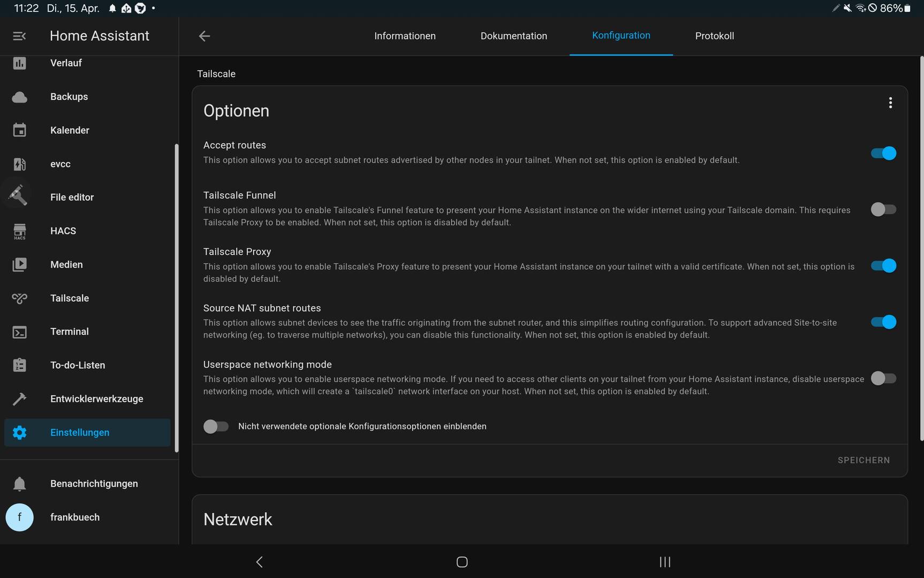Click the SPEICHERN button
The image size is (924, 578).
pos(864,460)
